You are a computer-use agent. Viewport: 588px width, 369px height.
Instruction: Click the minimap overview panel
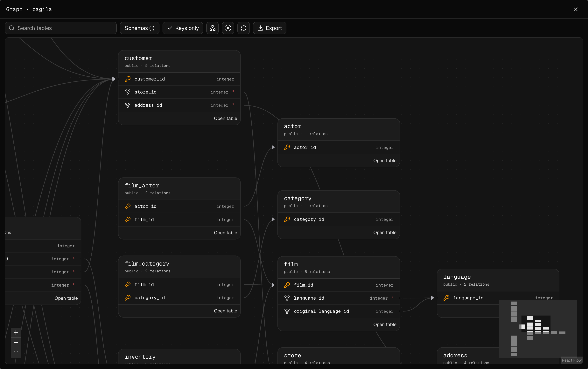[538, 329]
